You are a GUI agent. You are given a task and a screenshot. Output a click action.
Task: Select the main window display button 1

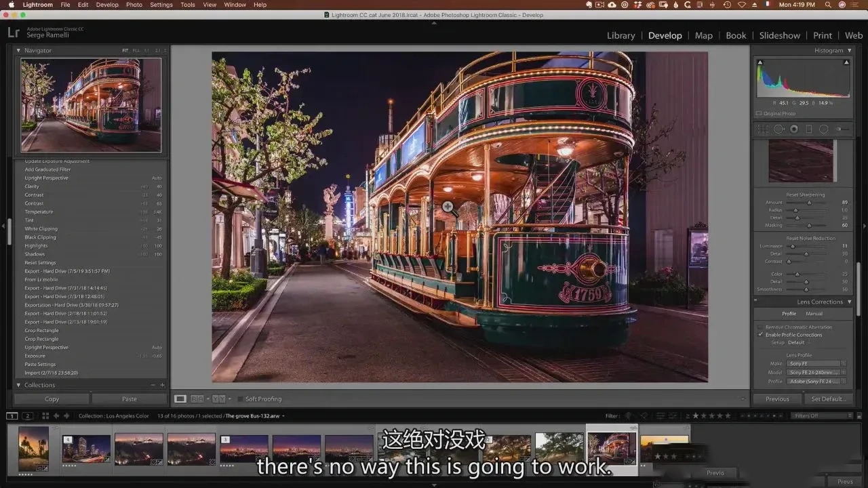click(12, 415)
